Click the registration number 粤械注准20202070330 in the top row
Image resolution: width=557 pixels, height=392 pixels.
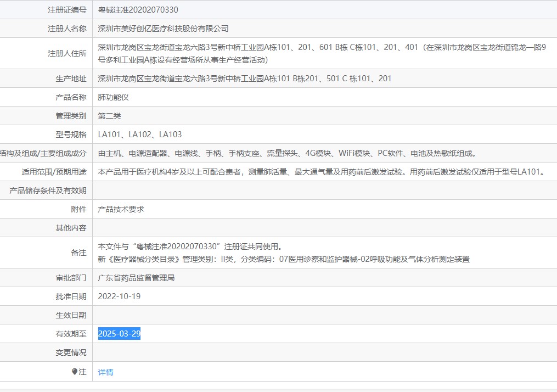(x=138, y=10)
